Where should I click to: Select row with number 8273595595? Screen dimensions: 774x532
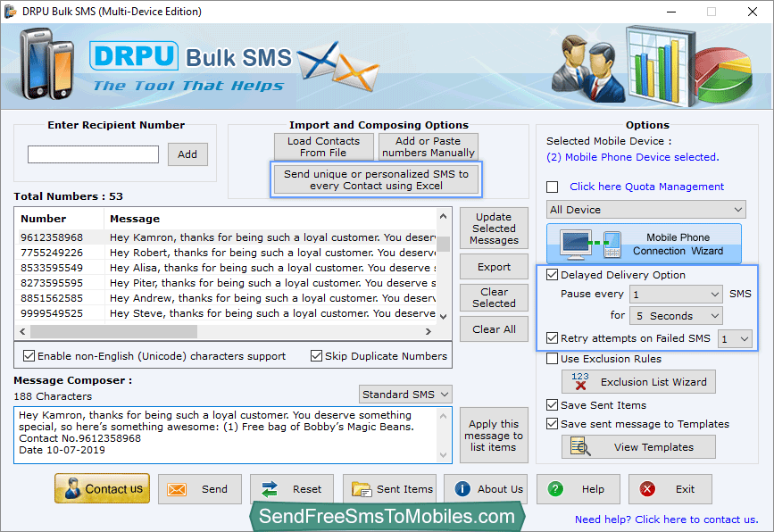(227, 283)
